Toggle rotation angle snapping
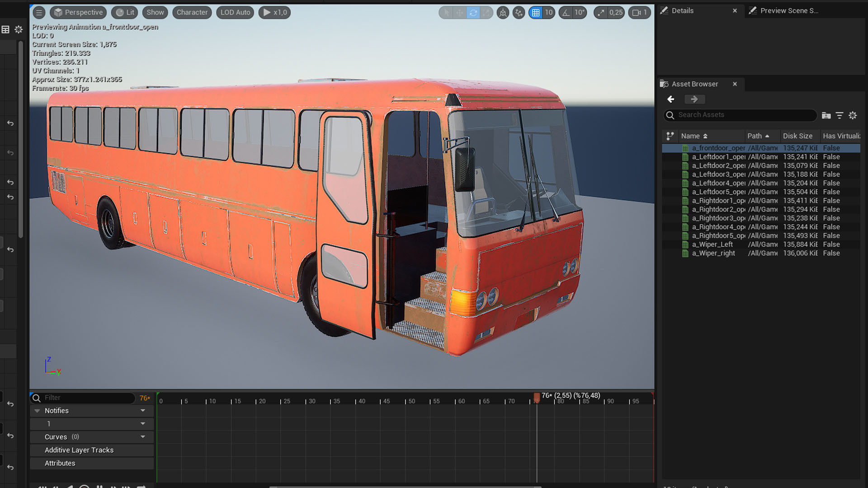 [x=566, y=13]
